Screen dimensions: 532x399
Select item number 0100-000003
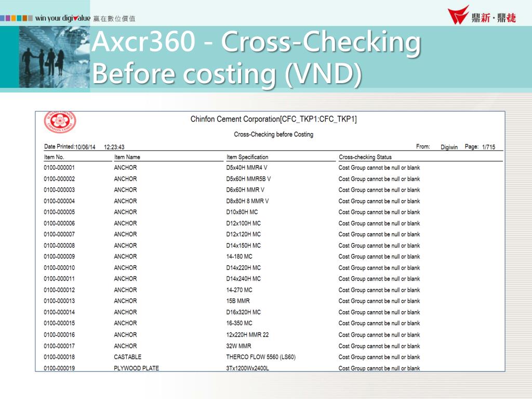pos(59,190)
